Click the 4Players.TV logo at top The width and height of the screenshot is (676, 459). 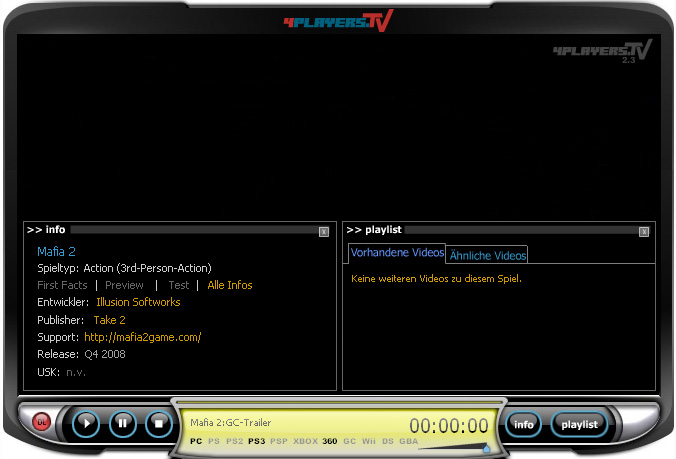pos(338,21)
